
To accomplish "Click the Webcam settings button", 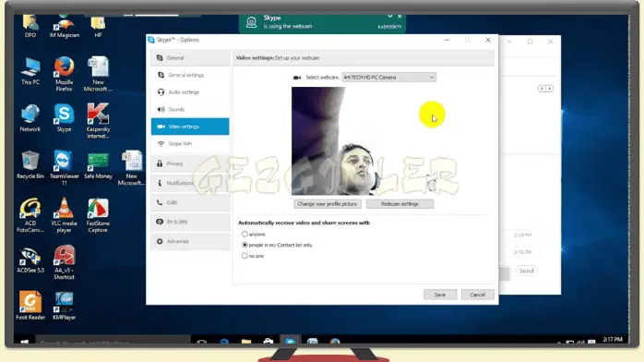I will coord(400,204).
